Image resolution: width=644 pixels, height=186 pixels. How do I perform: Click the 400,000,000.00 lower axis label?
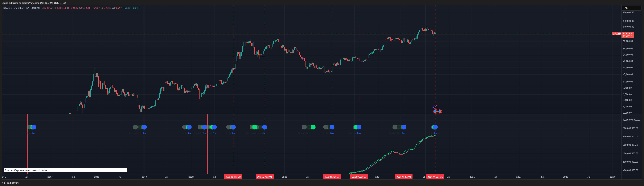pyautogui.click(x=631, y=170)
